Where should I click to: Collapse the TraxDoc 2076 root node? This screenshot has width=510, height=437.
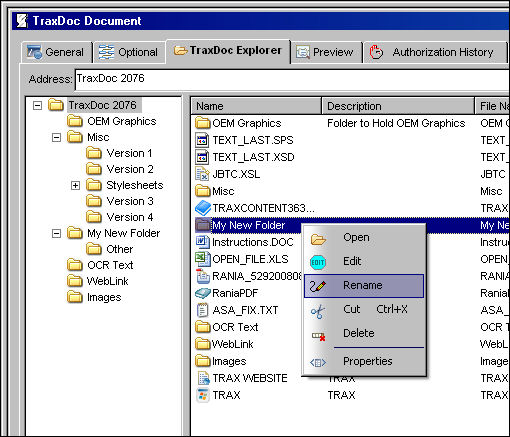(38, 106)
